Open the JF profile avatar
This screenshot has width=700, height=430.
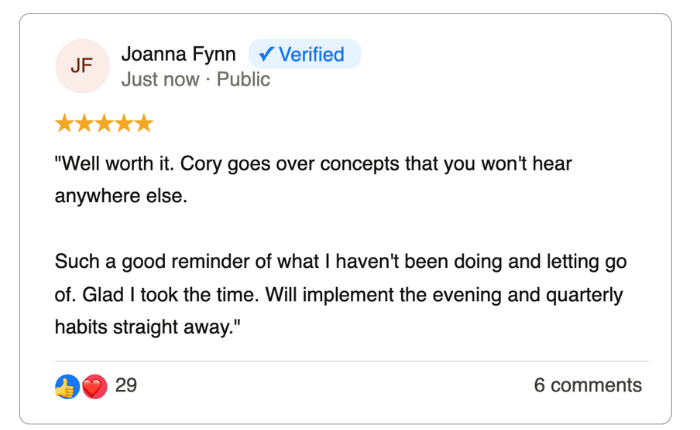coord(82,66)
